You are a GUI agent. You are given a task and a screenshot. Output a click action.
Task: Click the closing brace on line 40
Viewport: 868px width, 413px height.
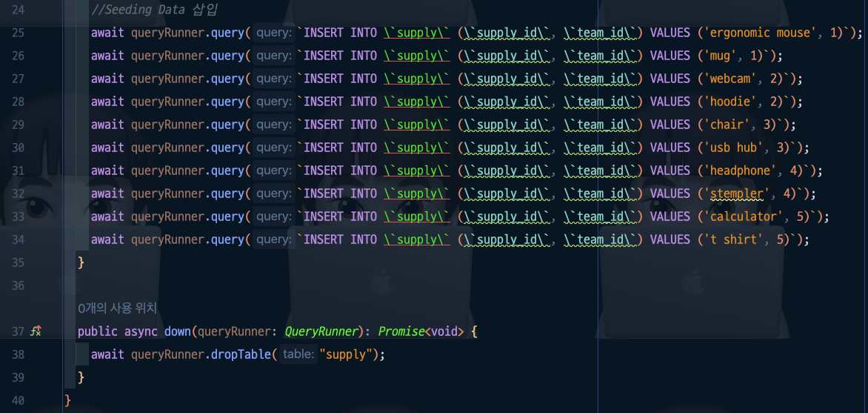[x=68, y=400]
